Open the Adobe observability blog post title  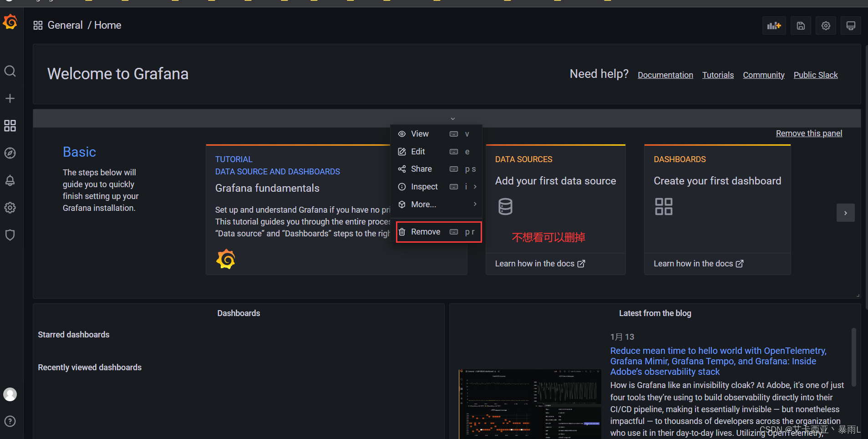click(x=718, y=361)
